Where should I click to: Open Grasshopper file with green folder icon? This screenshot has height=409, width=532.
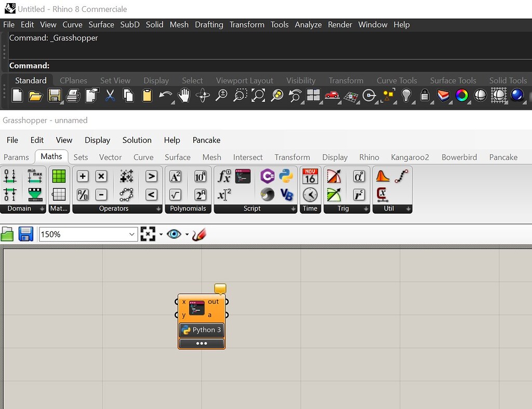(x=7, y=234)
